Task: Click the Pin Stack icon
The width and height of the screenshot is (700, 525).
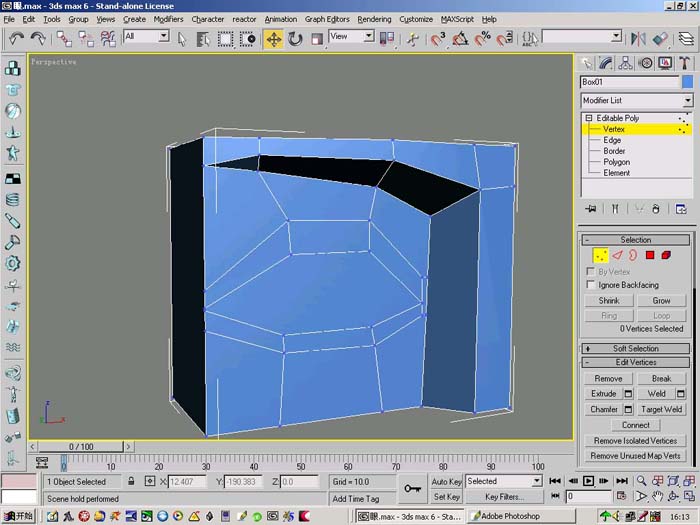Action: (x=591, y=208)
